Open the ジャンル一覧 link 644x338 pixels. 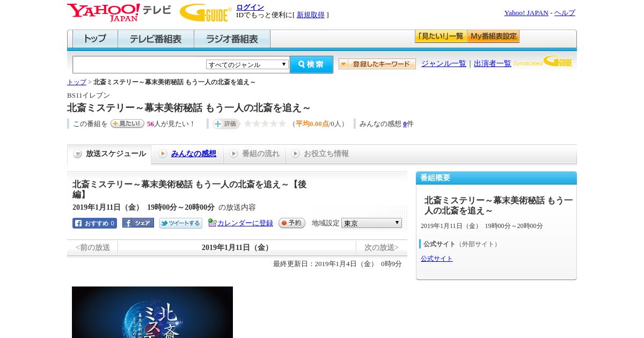[444, 63]
